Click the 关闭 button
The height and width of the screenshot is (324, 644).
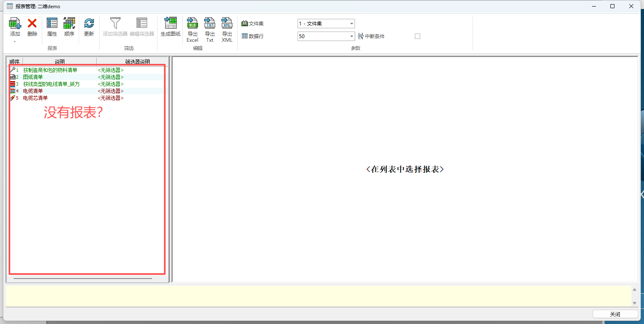615,314
